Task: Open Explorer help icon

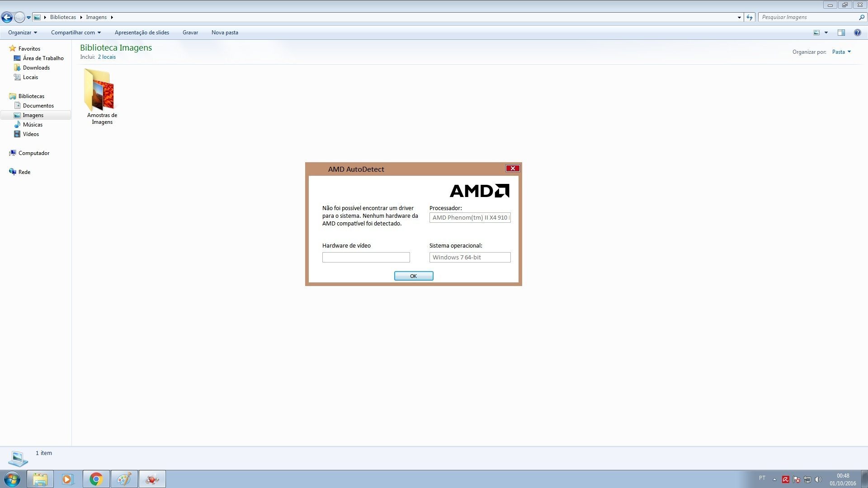Action: point(857,33)
